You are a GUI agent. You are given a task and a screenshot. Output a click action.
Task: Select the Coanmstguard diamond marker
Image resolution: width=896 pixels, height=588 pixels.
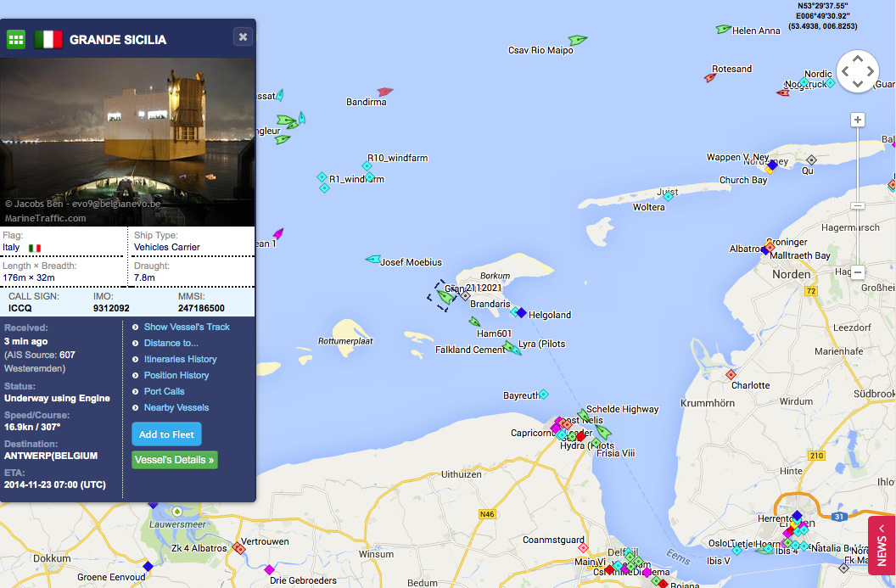click(583, 547)
